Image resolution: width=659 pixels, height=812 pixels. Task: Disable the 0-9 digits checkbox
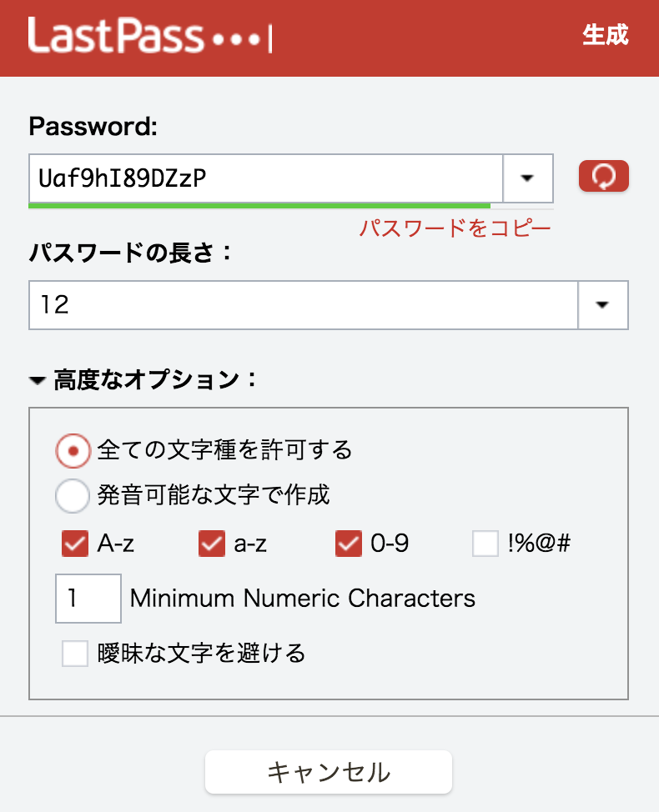[348, 544]
